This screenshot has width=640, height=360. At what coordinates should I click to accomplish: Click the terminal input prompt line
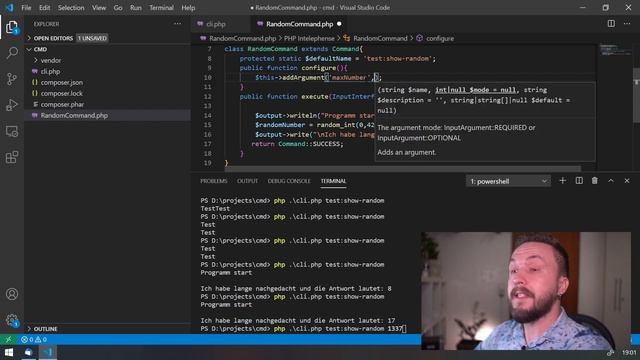coord(304,329)
